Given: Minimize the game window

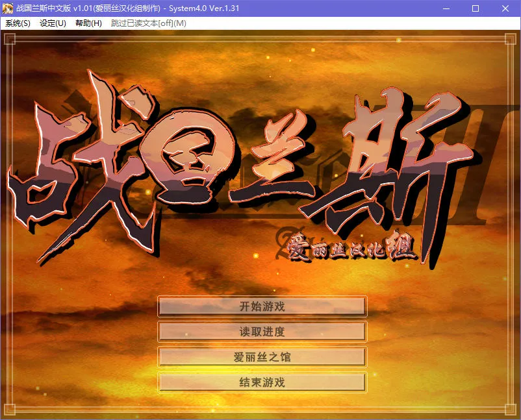Looking at the screenshot, I should [446, 8].
